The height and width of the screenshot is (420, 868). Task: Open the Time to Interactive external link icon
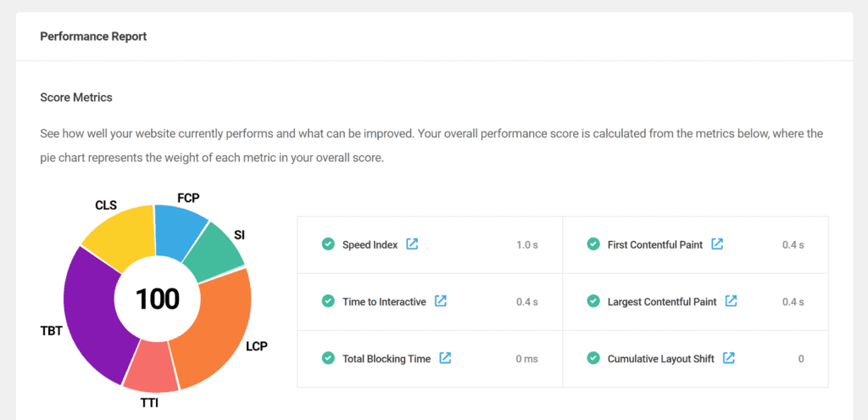tap(441, 301)
